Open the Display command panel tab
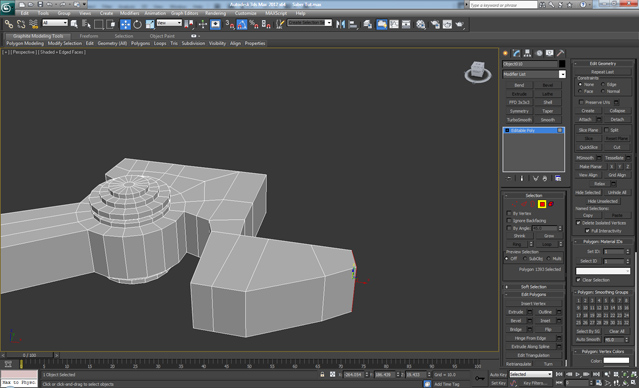This screenshot has height=388, width=639. pyautogui.click(x=549, y=53)
